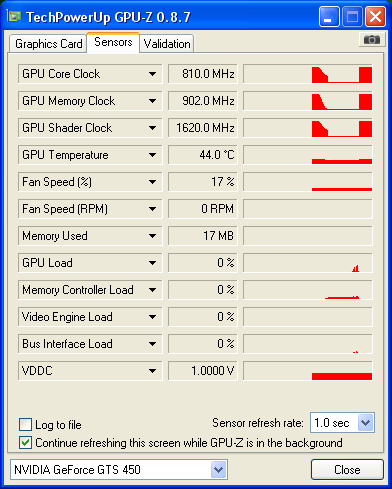Screen dimensions: 392x489
Task: Switch to the Validation tab
Action: (167, 44)
